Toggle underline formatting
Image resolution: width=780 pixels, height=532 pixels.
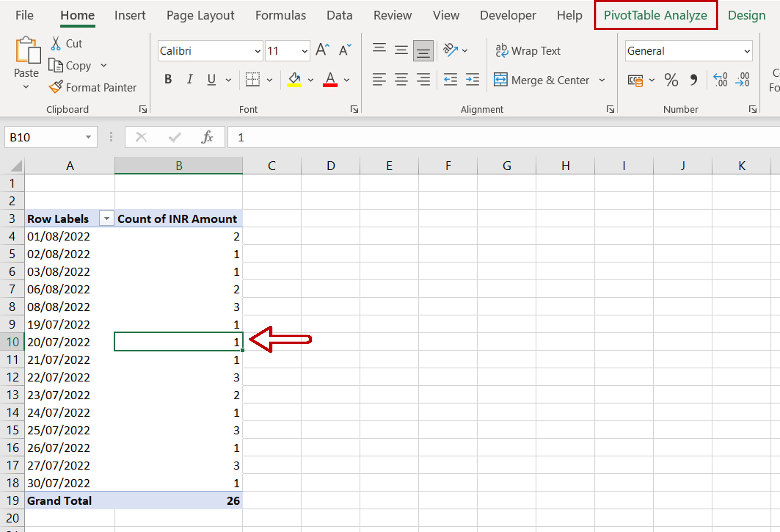[211, 79]
